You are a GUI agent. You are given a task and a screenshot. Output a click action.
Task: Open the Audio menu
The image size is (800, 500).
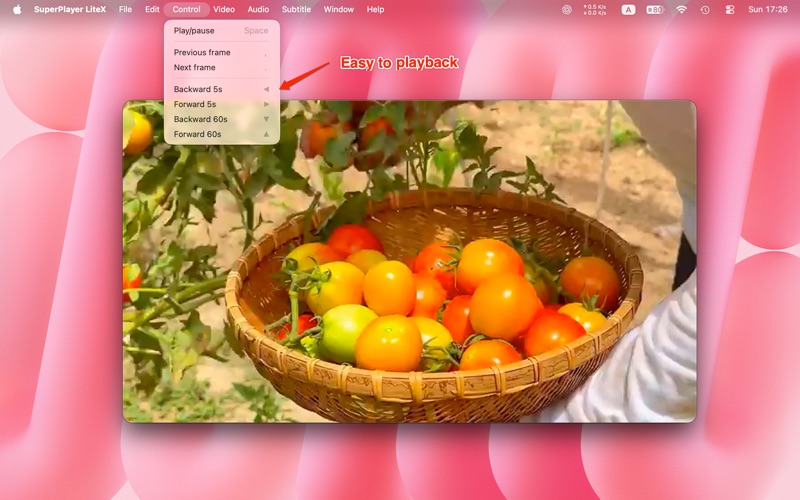(258, 9)
